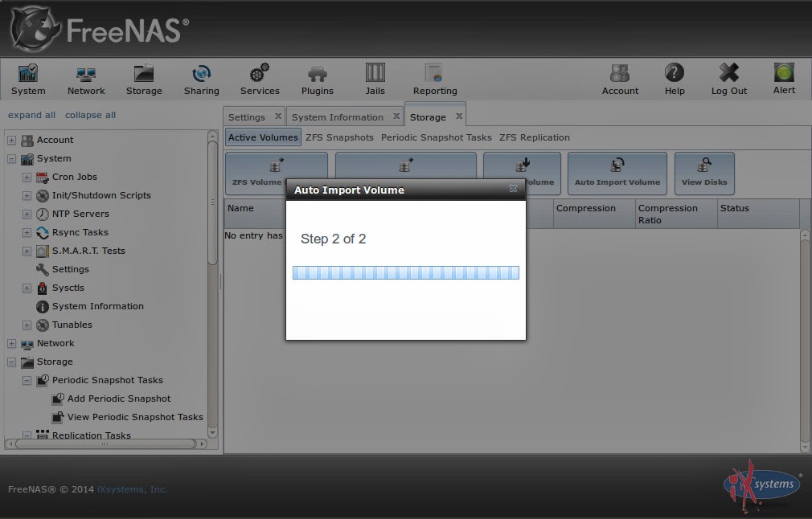Expand the Network tree node
Screen dimensions: 812x519
coord(11,344)
